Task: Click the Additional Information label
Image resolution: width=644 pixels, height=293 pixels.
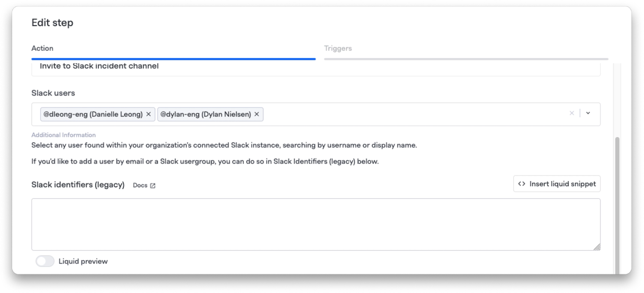Action: (x=64, y=135)
